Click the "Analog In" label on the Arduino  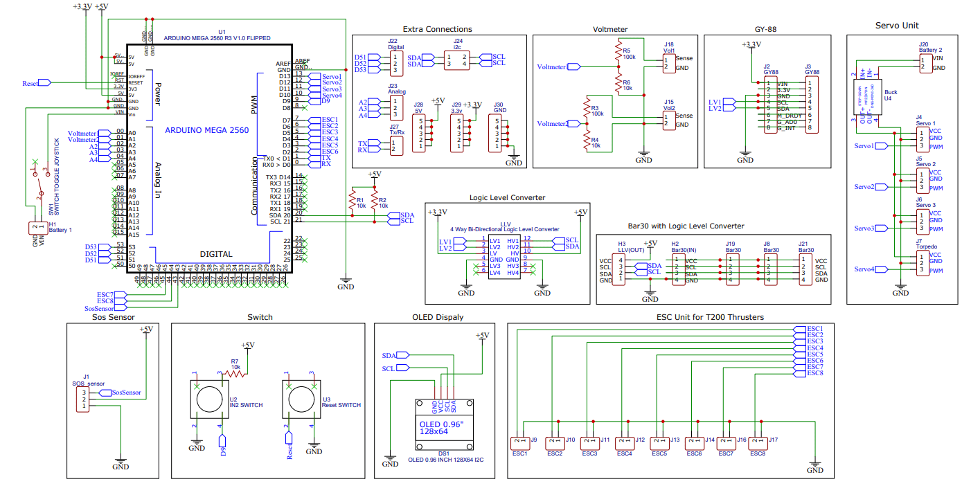click(x=157, y=180)
